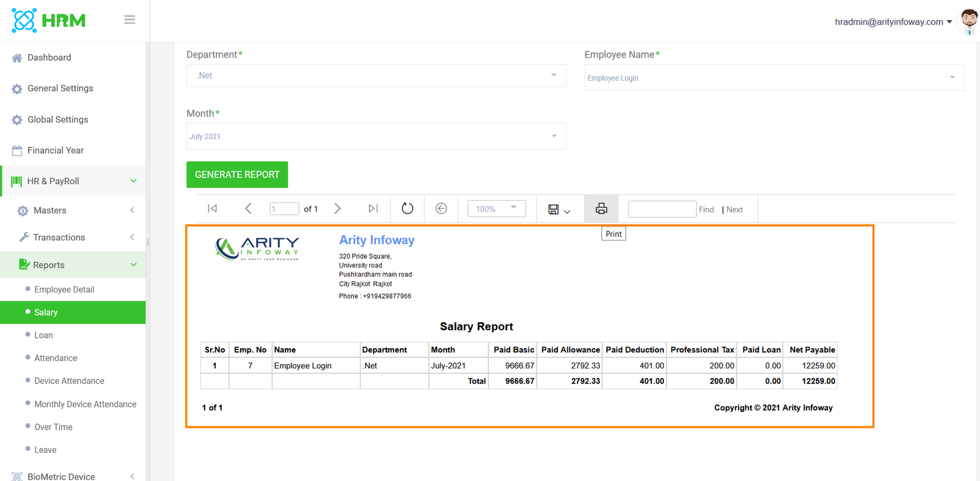Go to previous report page
980x481 pixels.
(x=248, y=209)
